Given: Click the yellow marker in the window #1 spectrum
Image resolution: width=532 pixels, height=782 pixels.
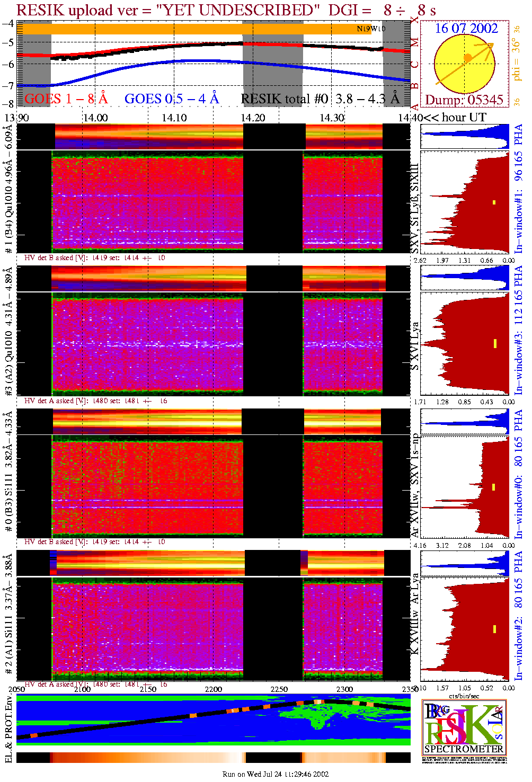Looking at the screenshot, I should 494,202.
